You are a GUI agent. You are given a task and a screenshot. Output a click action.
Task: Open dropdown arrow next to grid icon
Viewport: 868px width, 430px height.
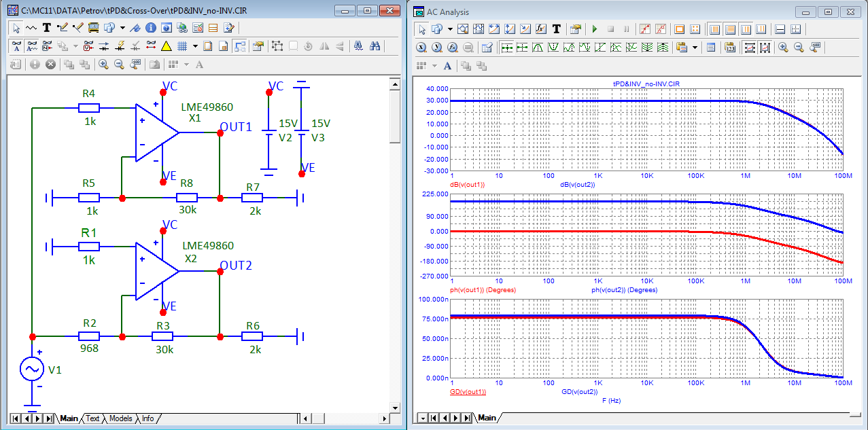coord(195,46)
